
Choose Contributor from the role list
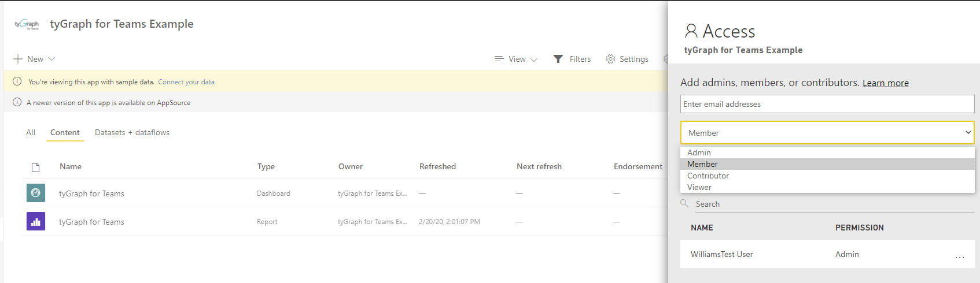[708, 176]
